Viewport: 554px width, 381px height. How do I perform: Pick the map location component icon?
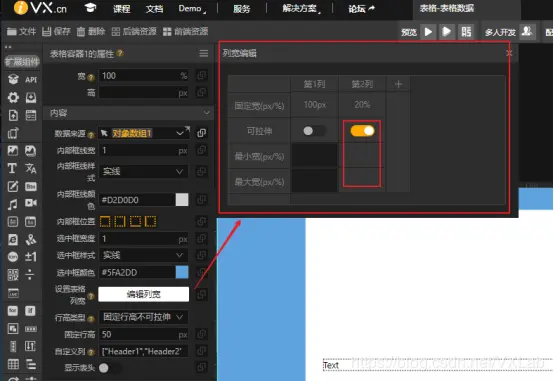pos(31,240)
